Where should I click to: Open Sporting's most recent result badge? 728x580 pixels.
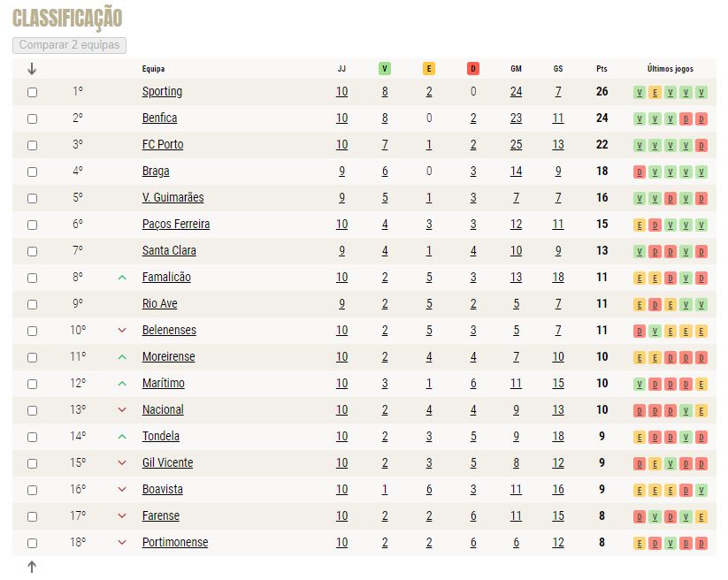[701, 92]
